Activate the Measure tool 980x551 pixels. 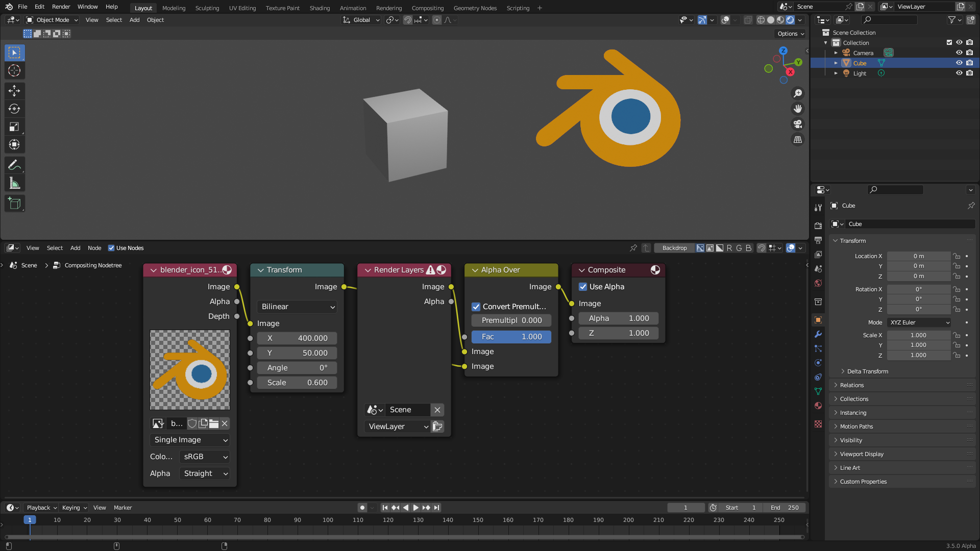click(x=14, y=182)
